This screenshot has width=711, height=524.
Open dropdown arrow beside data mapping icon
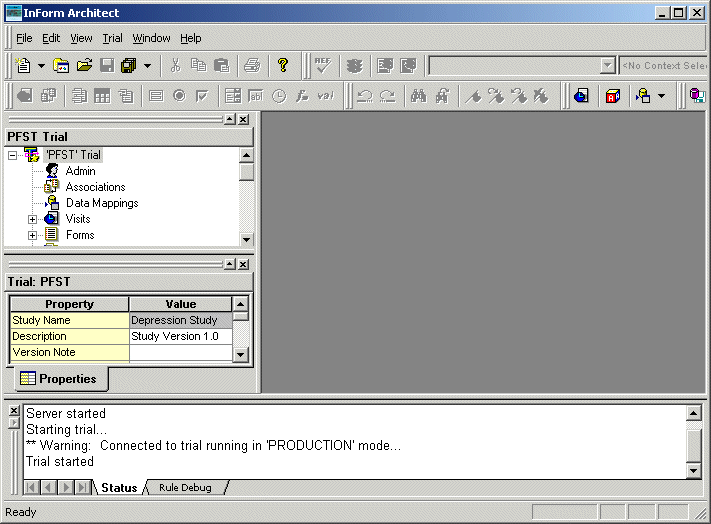click(662, 96)
